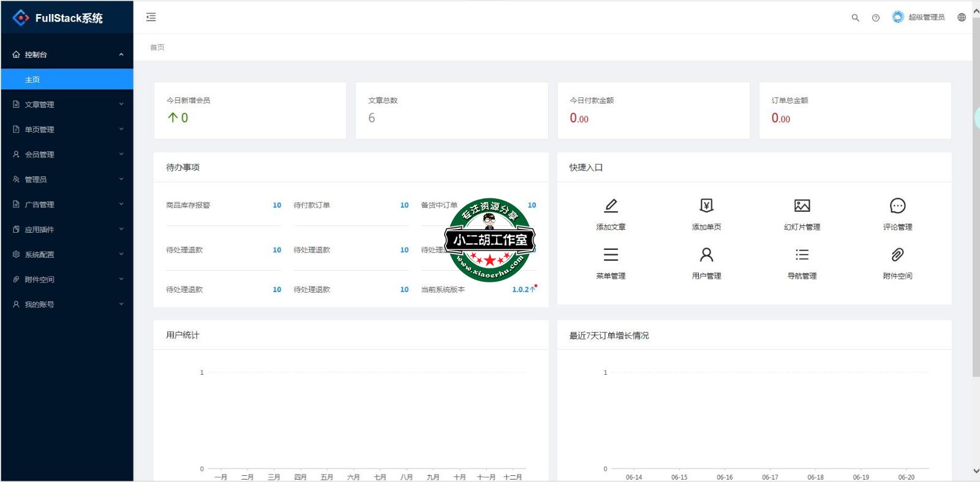Screen dimensions: 980x482
Task: Click the globe language icon
Action: (962, 18)
